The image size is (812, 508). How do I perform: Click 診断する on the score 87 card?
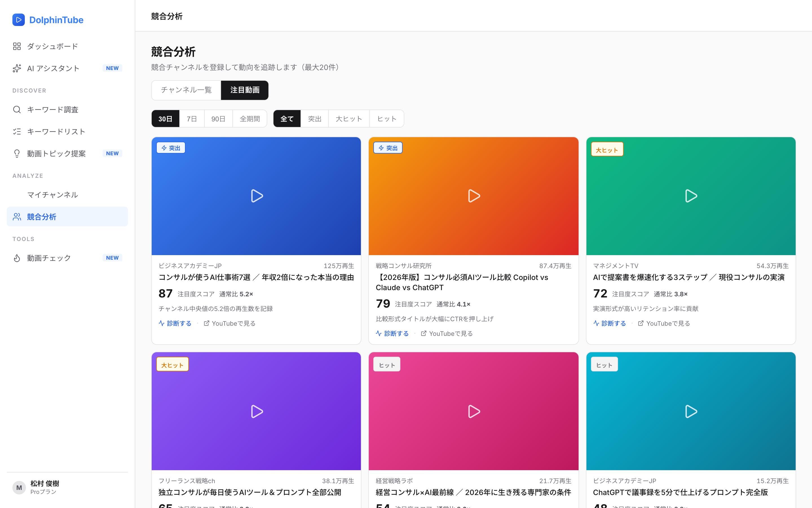(175, 323)
